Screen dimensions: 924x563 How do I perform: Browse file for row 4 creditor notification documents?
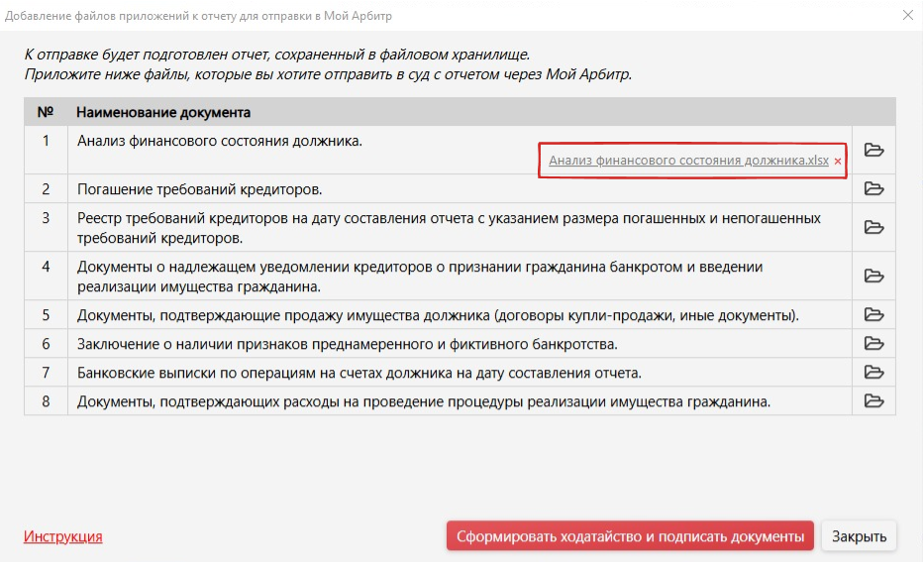click(x=873, y=276)
